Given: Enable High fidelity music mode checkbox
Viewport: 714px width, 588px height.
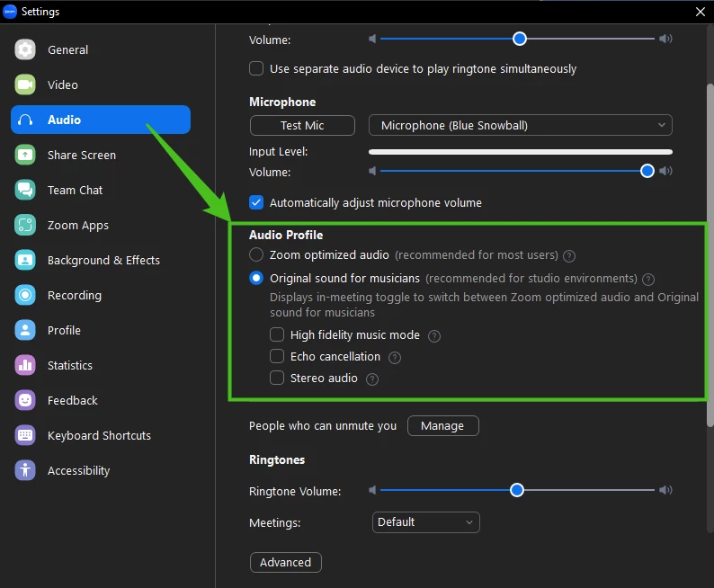Looking at the screenshot, I should (x=277, y=334).
